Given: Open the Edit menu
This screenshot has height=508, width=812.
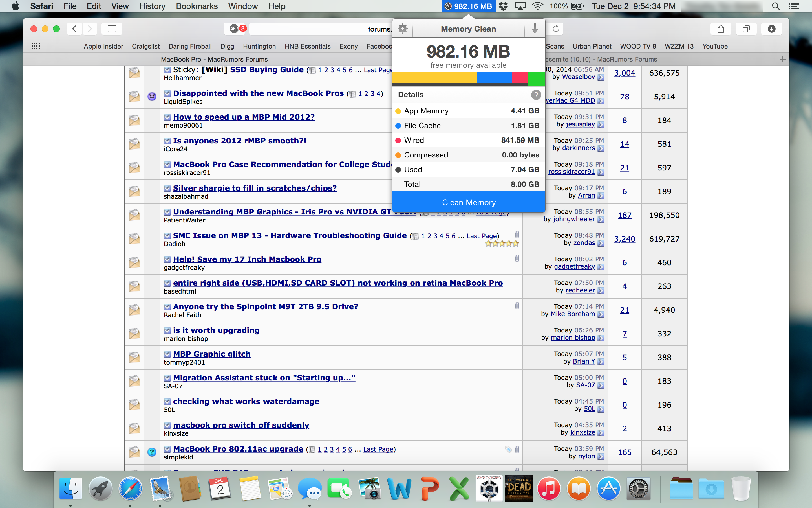Looking at the screenshot, I should tap(94, 6).
